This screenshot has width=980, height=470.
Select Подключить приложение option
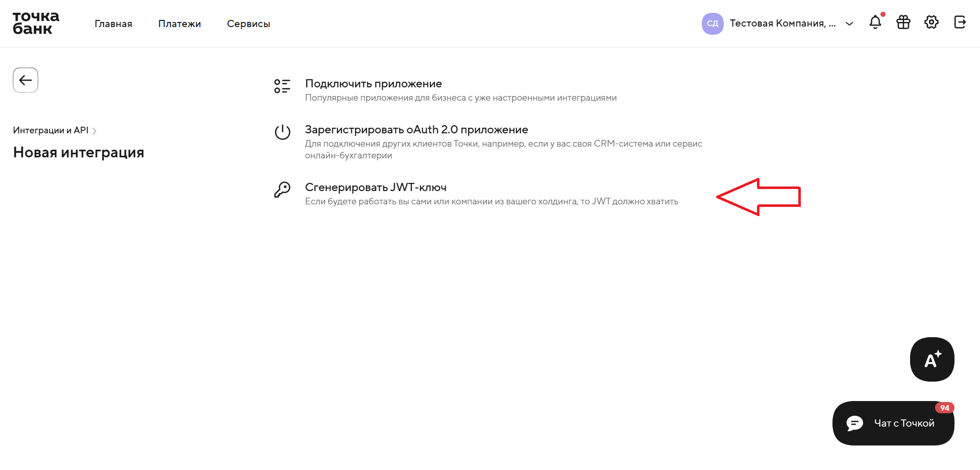point(374,84)
